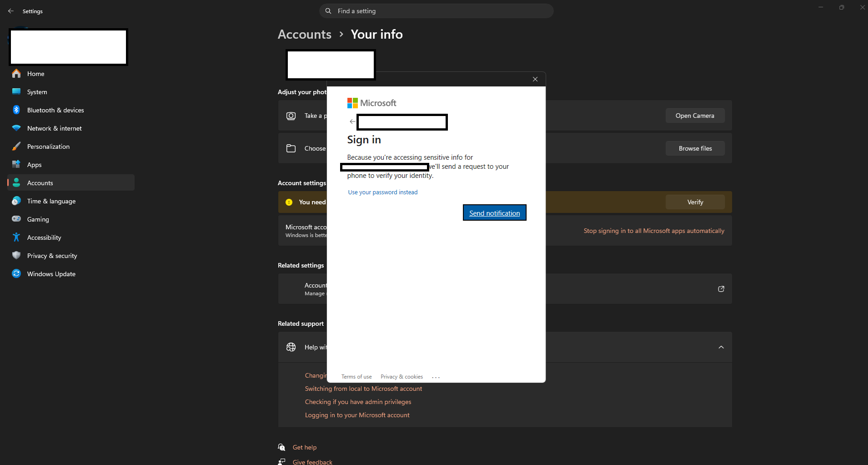Select the Bluetooth & devices icon

(x=16, y=110)
